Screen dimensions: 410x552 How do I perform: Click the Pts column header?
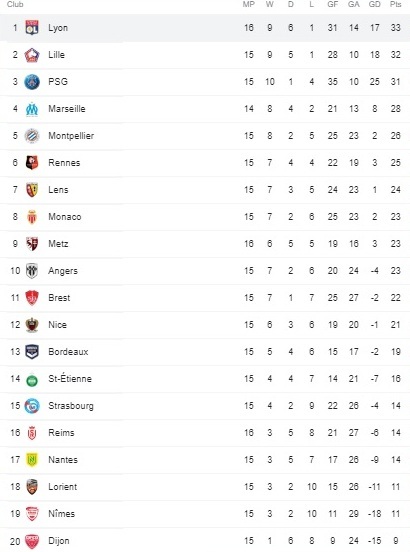coord(396,4)
